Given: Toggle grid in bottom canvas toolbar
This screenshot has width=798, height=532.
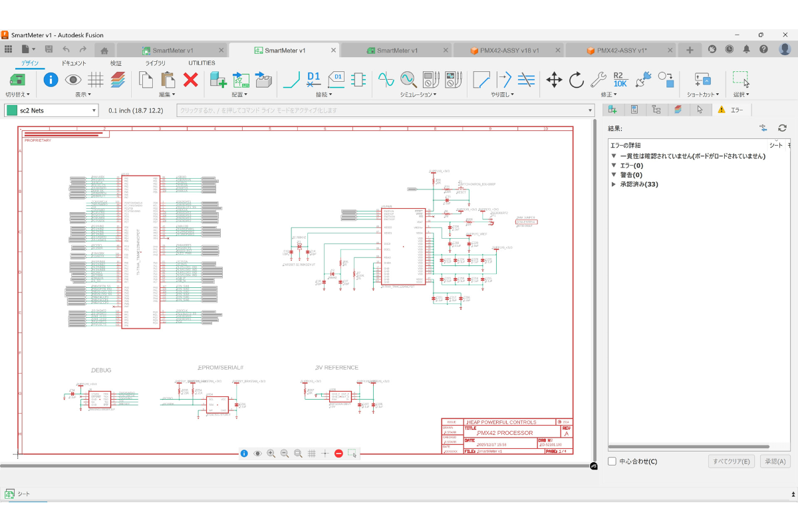Looking at the screenshot, I should tap(311, 454).
